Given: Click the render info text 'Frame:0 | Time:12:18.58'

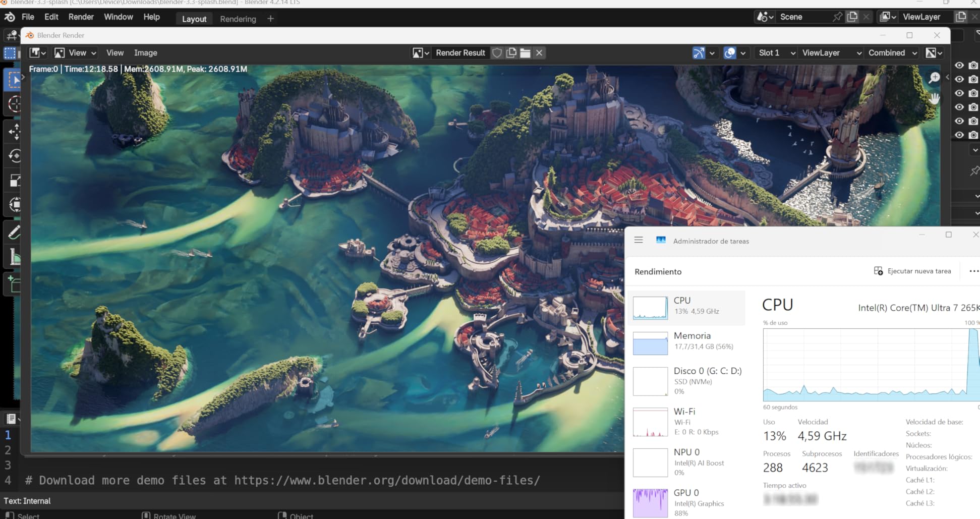Looking at the screenshot, I should [x=73, y=69].
